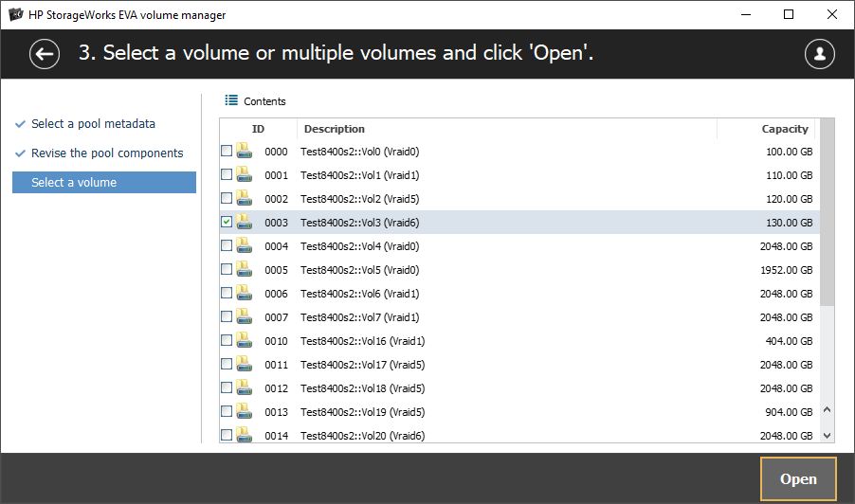Check the box for Vol1 (Vraid1)
Viewport: 855px width, 504px height.
coord(226,175)
